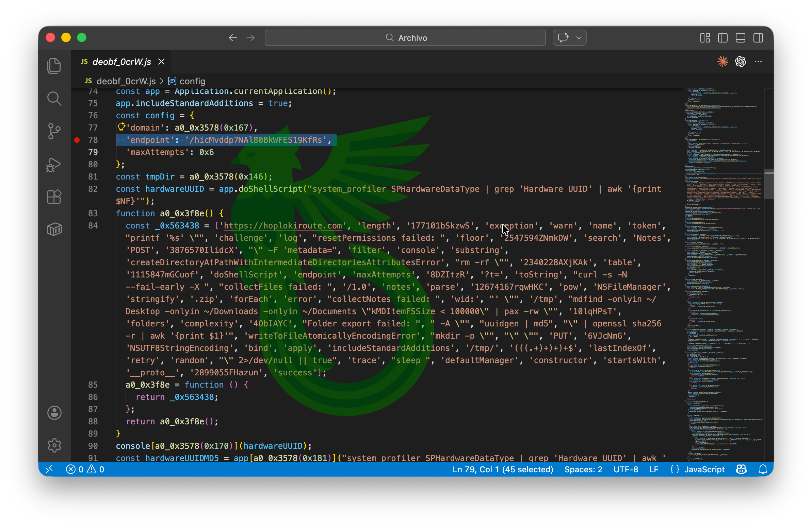Click the Claude starburst icon in editor toolbar
Screen dimensions: 812x527
point(722,62)
